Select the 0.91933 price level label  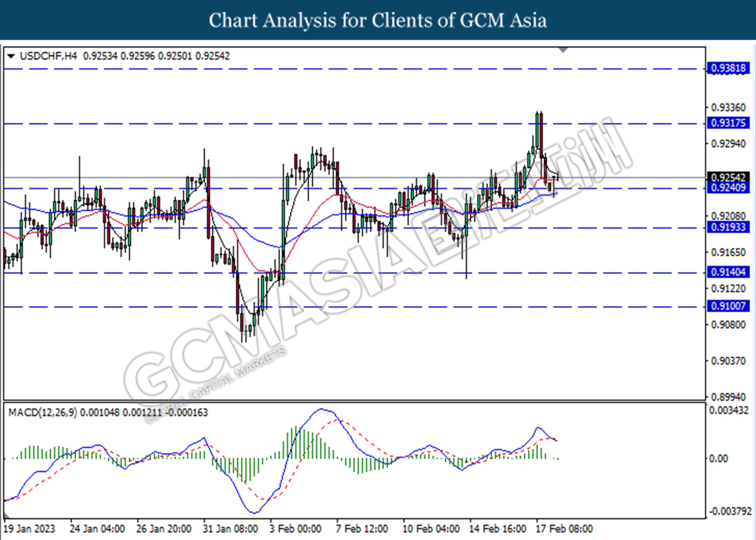728,227
